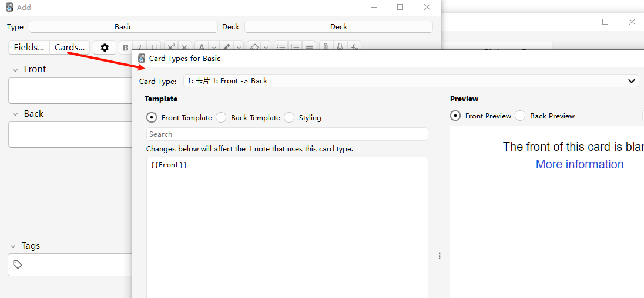Click the Card Types window title icon
The width and height of the screenshot is (644, 298).
pyautogui.click(x=142, y=58)
